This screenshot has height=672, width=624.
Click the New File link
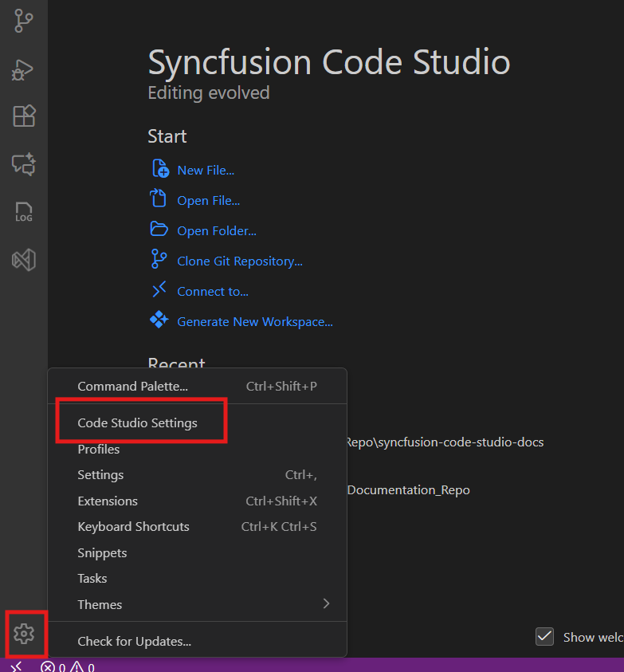[x=206, y=170]
